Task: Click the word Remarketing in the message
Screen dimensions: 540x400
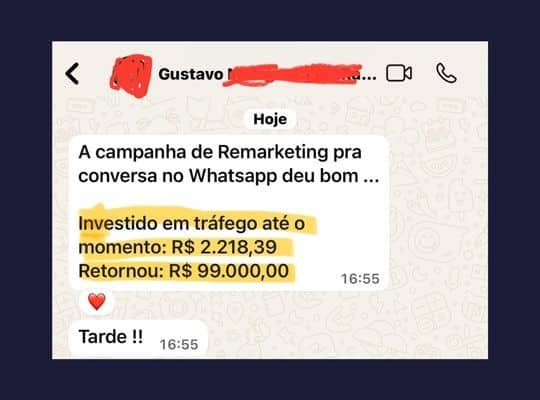Action: click(x=273, y=152)
